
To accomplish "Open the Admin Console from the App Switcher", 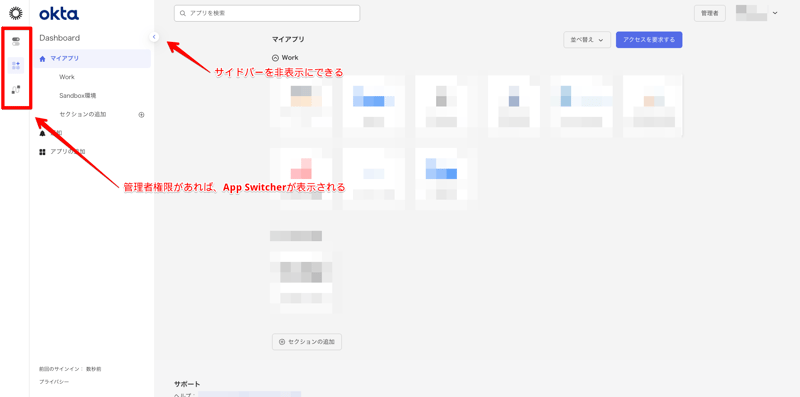I will tap(16, 41).
